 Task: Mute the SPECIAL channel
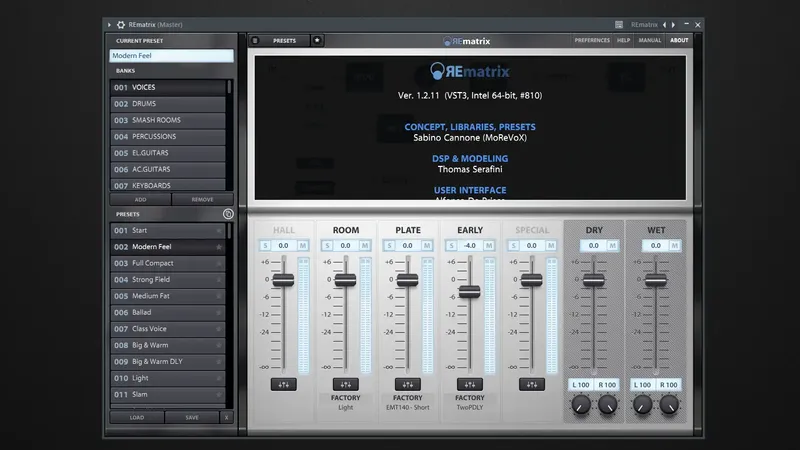point(551,245)
